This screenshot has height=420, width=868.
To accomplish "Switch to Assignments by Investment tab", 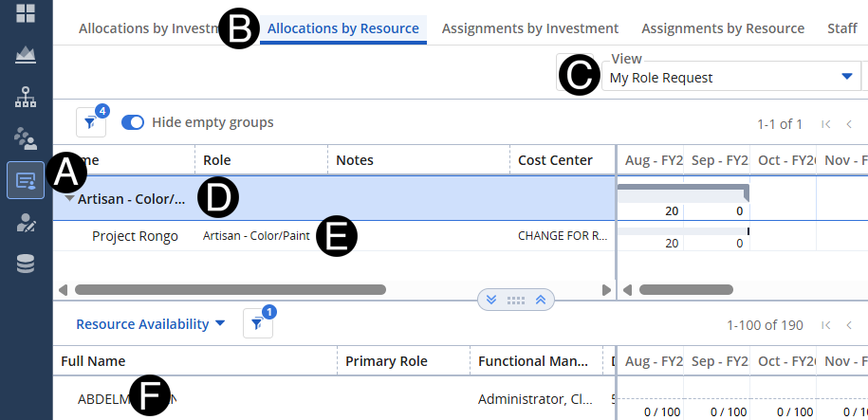I will (x=530, y=28).
